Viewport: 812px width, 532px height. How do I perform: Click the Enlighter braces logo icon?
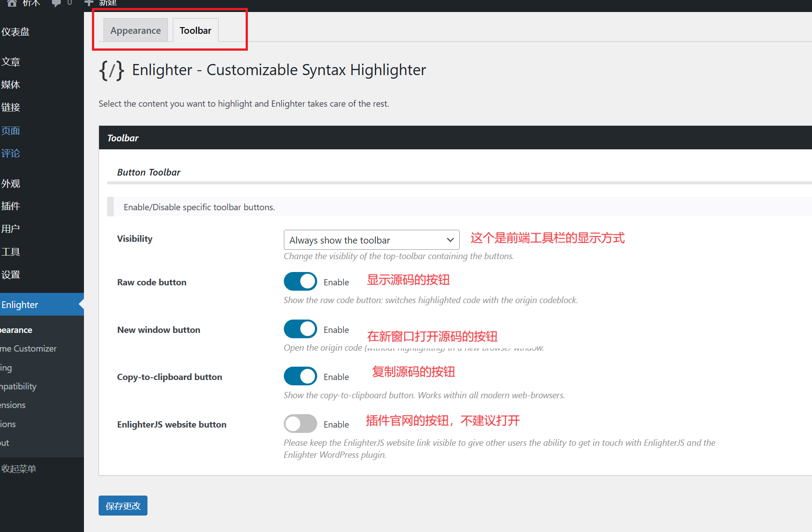tap(111, 70)
